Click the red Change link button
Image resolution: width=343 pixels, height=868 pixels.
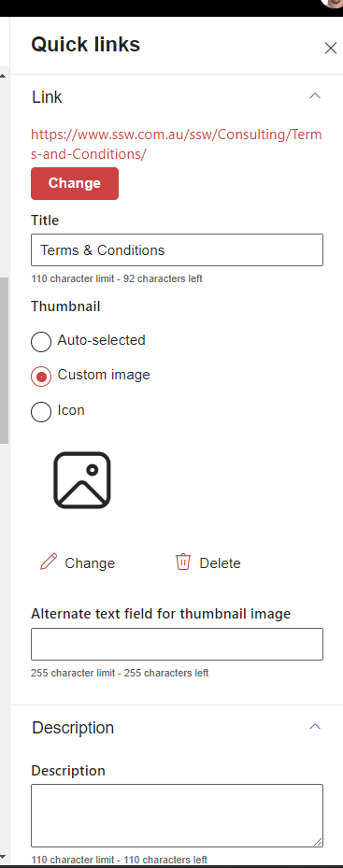[x=75, y=183]
